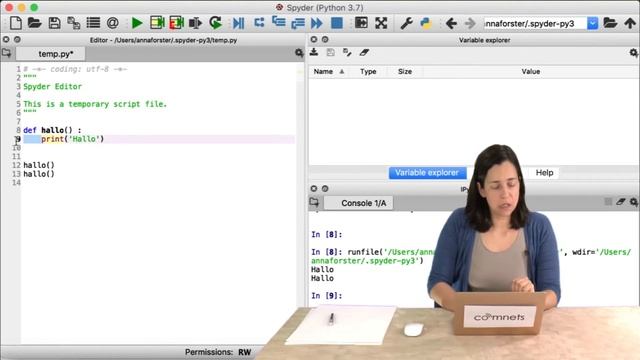Step return debug icon

click(x=298, y=23)
